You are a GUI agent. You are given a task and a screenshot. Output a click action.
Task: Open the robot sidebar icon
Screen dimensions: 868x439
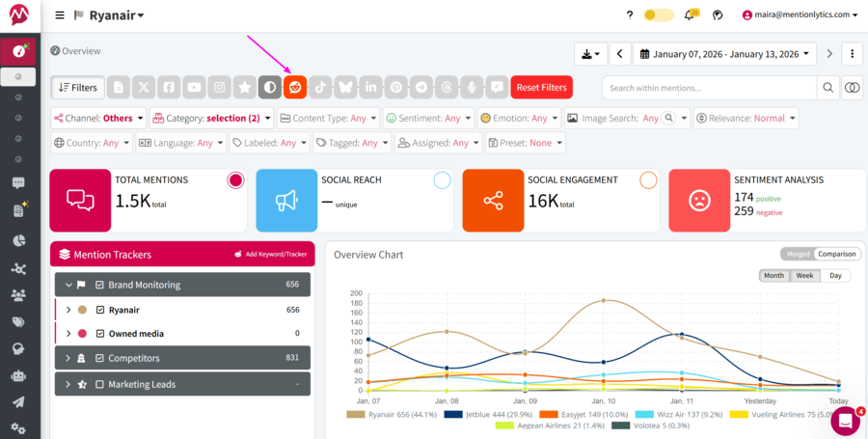pyautogui.click(x=18, y=375)
